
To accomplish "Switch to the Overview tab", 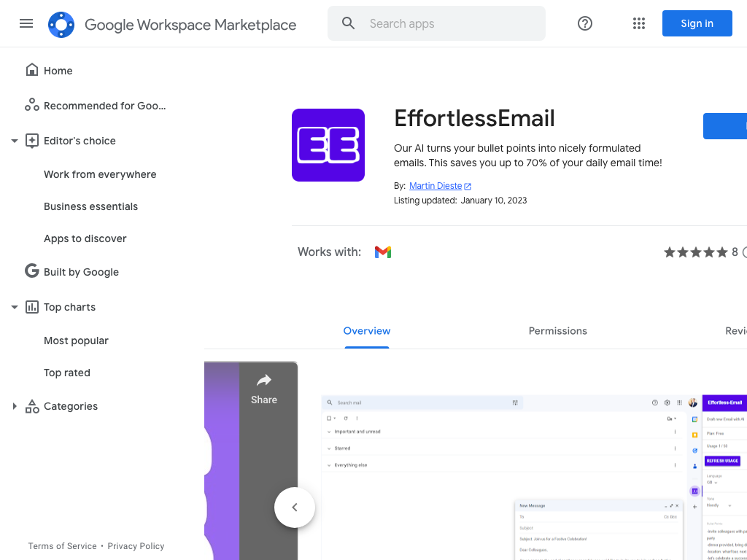I will tap(367, 331).
